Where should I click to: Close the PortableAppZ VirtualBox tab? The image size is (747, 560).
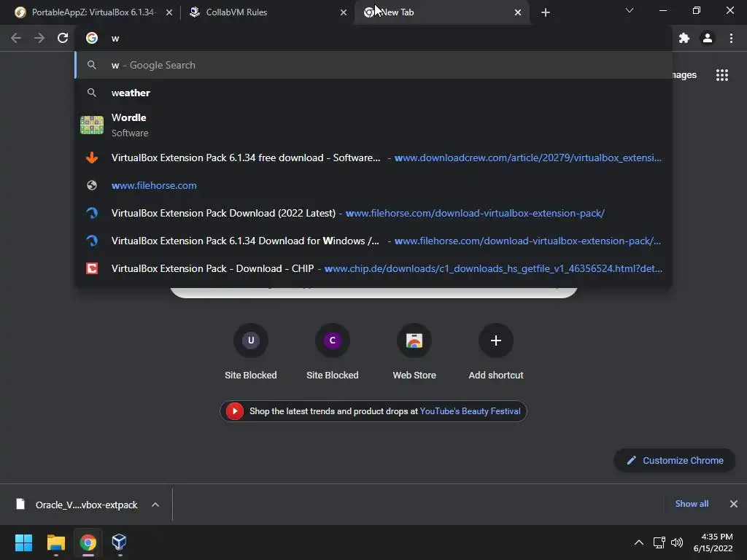point(169,12)
